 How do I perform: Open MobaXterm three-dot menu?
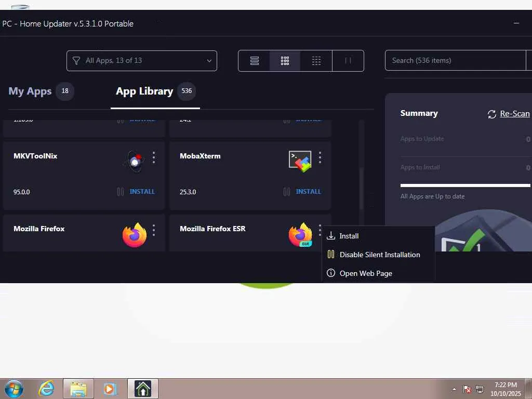coord(320,158)
